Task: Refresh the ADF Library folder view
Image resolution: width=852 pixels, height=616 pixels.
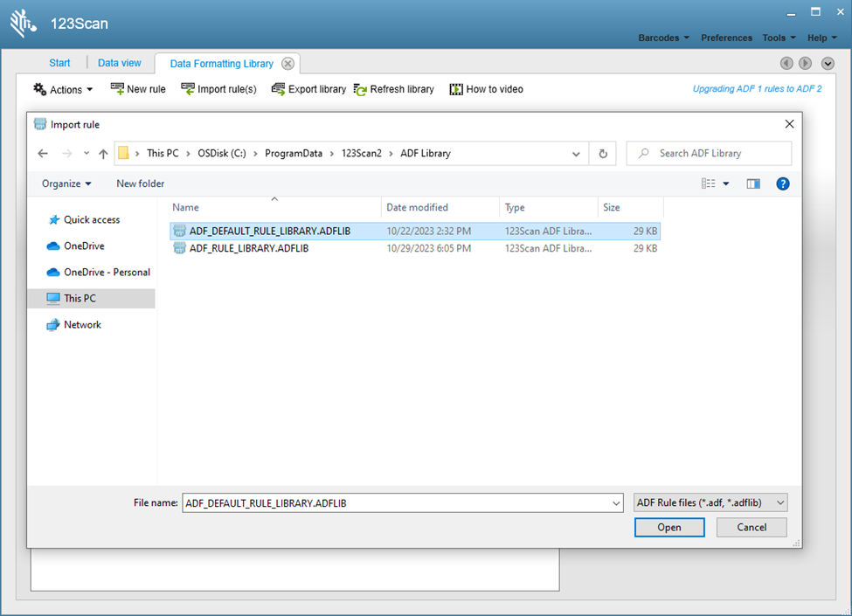Action: tap(602, 153)
